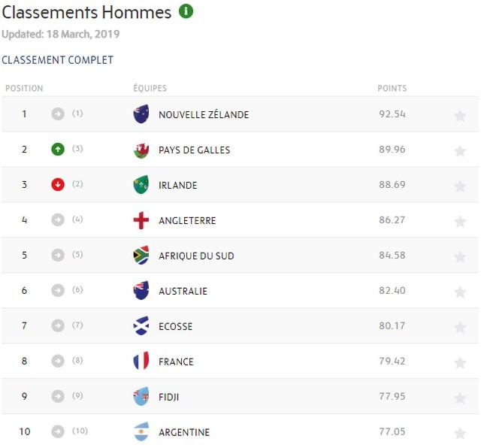The height and width of the screenshot is (448, 481).
Task: Click the green up arrow for Pays de Galles
Action: point(58,150)
